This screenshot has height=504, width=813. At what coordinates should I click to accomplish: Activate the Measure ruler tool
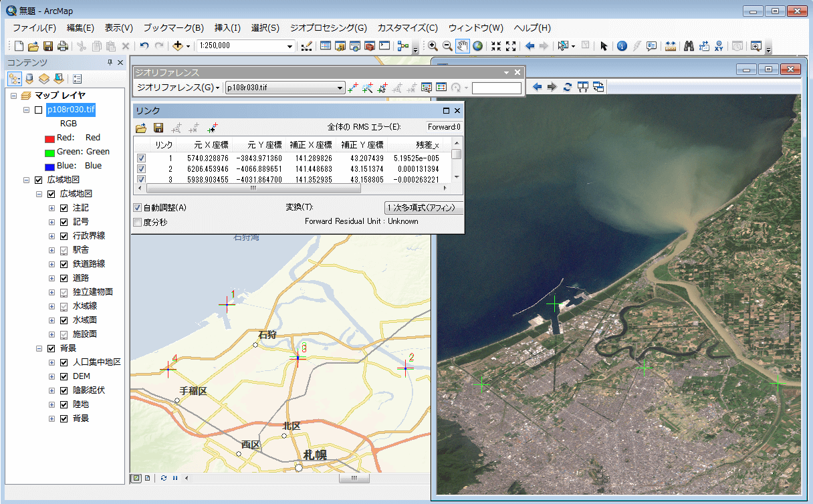point(671,46)
